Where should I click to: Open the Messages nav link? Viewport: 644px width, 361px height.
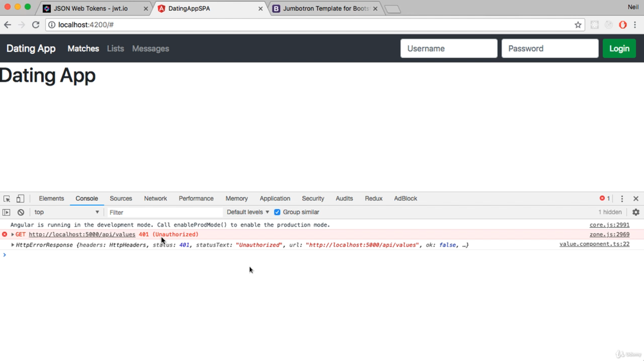(150, 48)
